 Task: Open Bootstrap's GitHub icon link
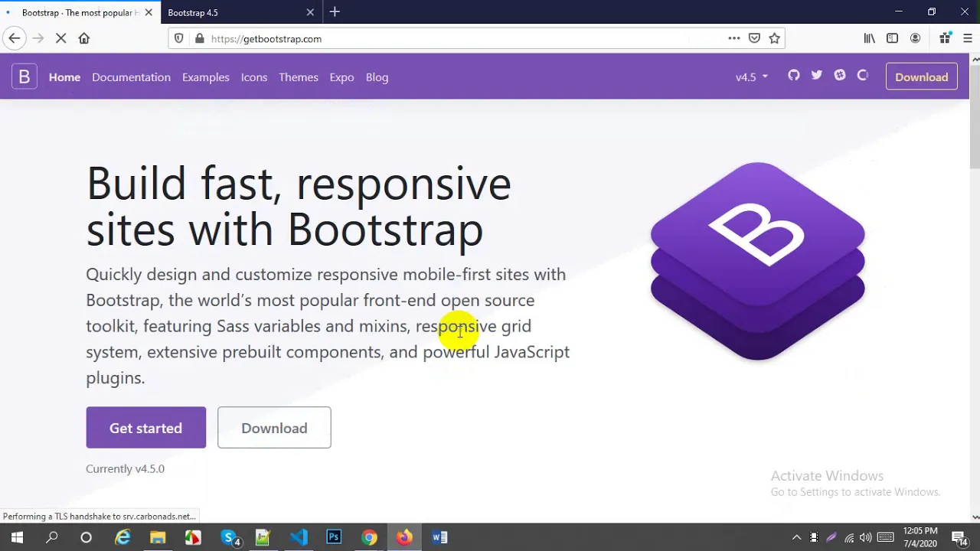794,75
